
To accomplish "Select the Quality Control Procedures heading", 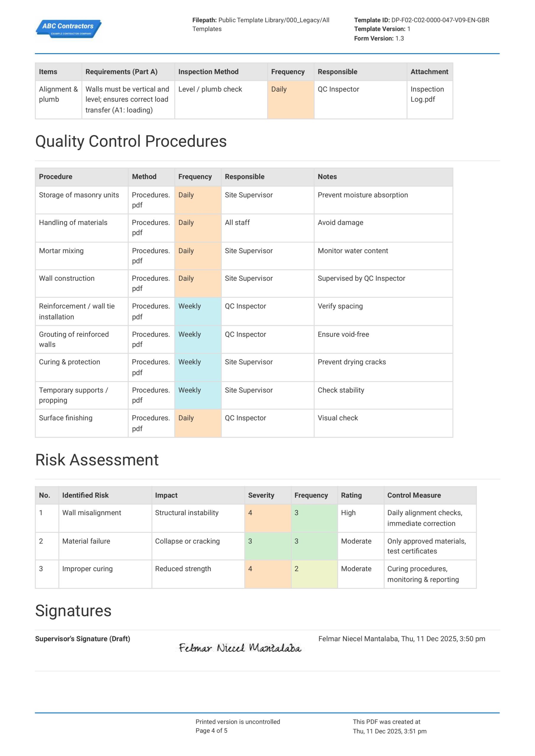I will pyautogui.click(x=131, y=141).
